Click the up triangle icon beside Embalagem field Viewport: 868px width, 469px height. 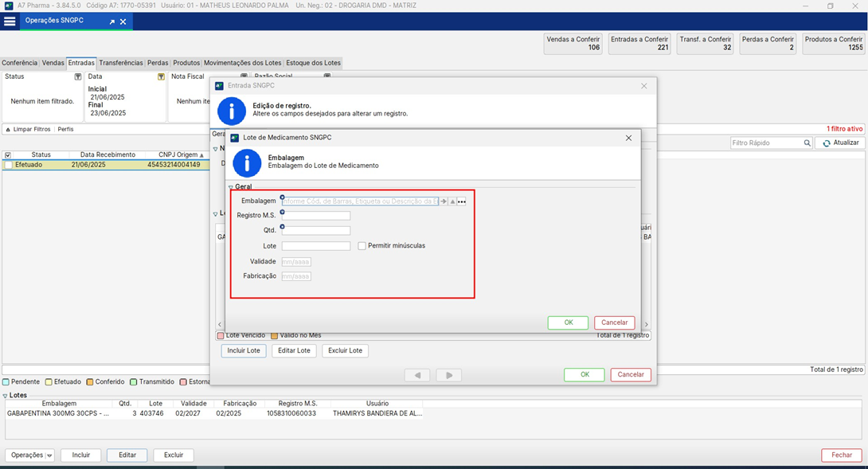pos(452,201)
